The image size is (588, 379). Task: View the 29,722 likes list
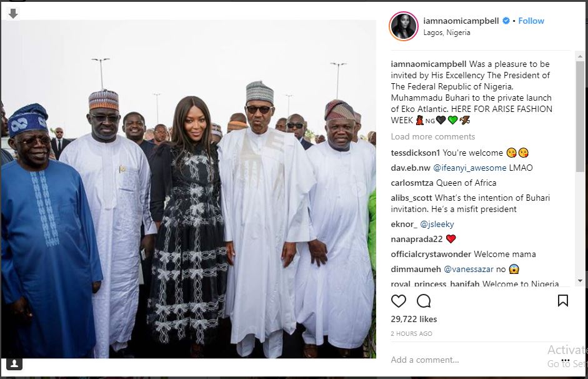click(x=414, y=320)
